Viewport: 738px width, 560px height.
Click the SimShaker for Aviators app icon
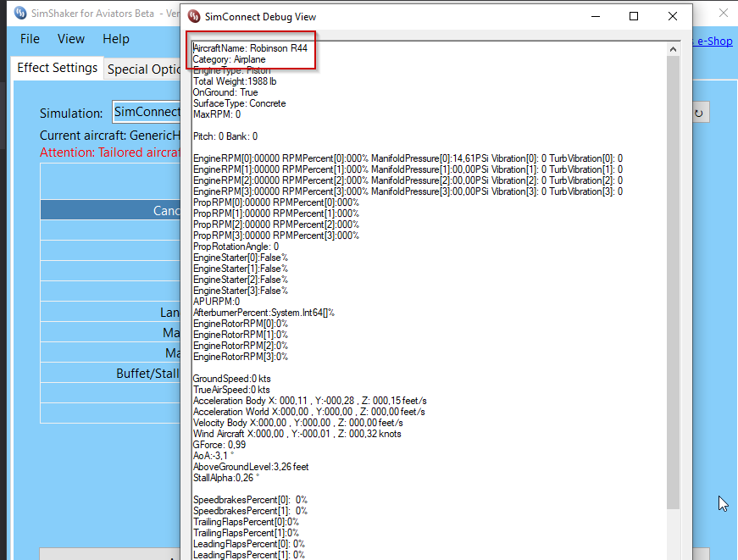(x=20, y=13)
